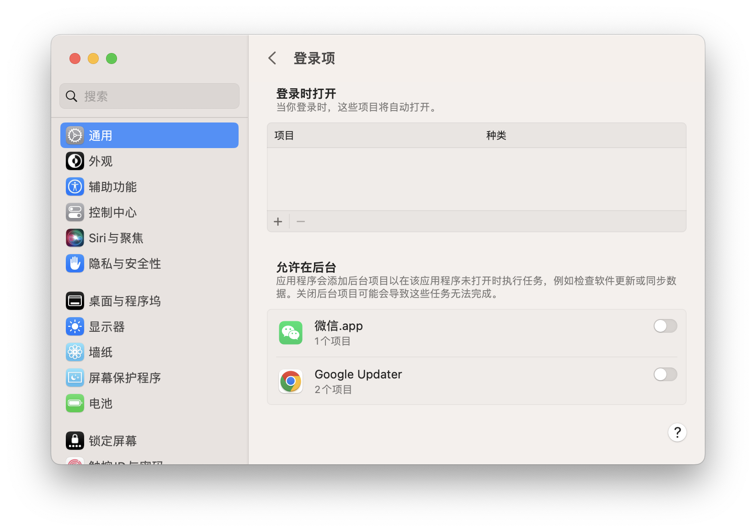
Task: Toggle background permission for 微信.app
Action: point(665,326)
